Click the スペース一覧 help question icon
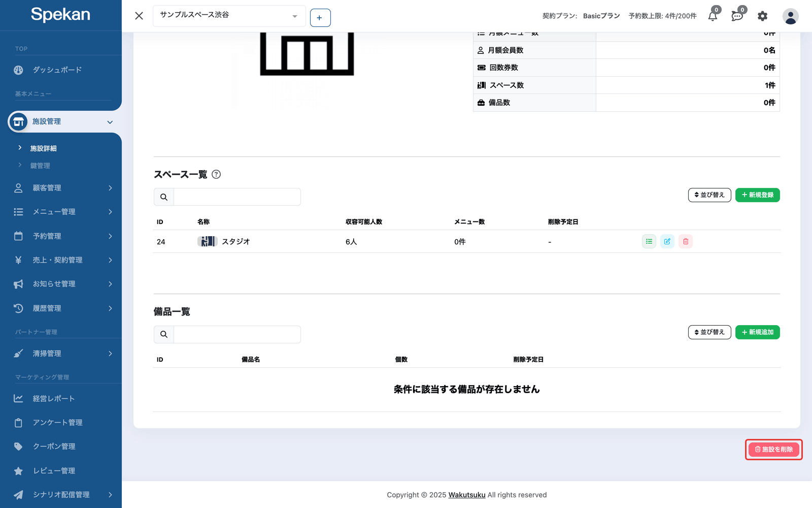Screen dimensions: 812x508 click(216, 174)
